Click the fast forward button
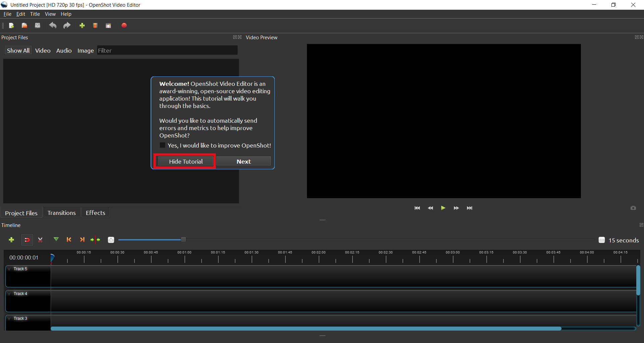The width and height of the screenshot is (644, 343). pyautogui.click(x=456, y=208)
